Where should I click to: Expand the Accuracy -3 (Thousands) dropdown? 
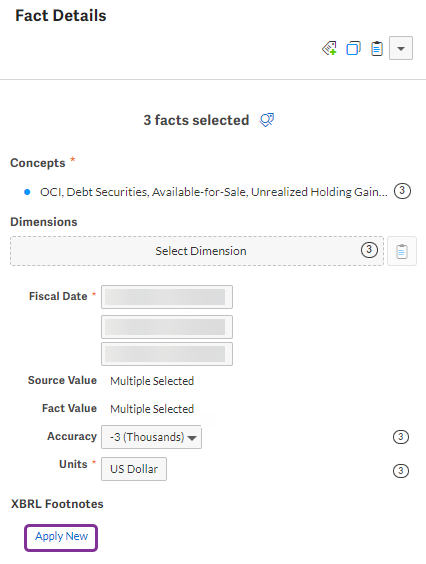151,437
